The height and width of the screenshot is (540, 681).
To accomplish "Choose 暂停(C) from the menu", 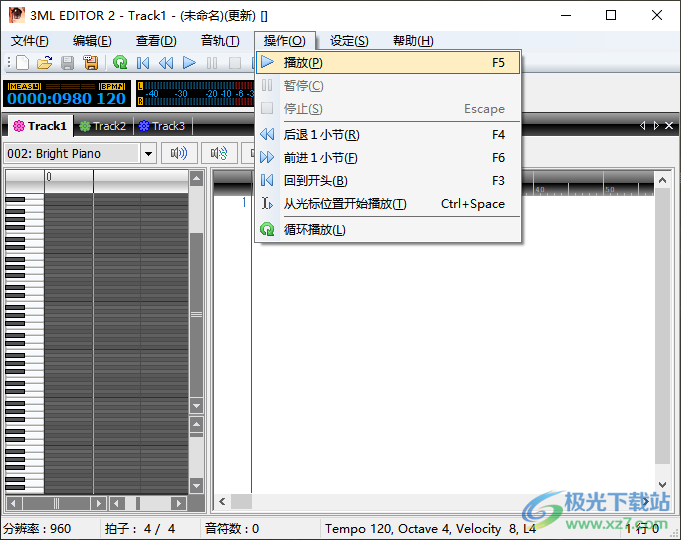I will pos(388,86).
